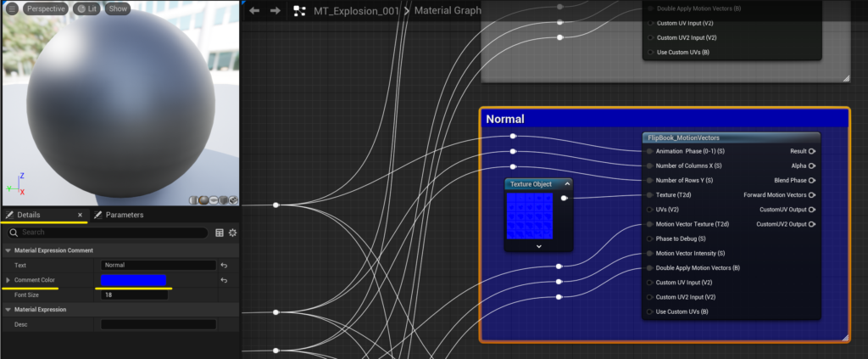Expand the Comment Color property
The image size is (868, 359).
coord(8,280)
